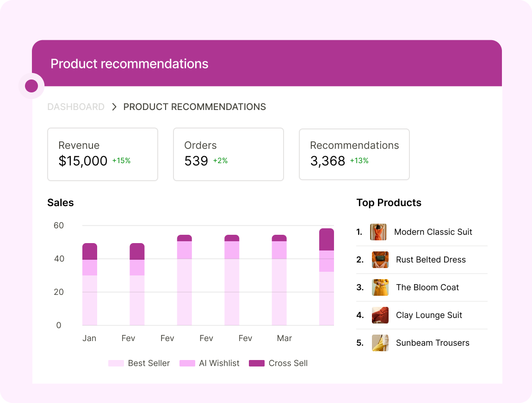Select the Product Recommendations breadcrumb item
This screenshot has height=403, width=532.
pos(194,107)
